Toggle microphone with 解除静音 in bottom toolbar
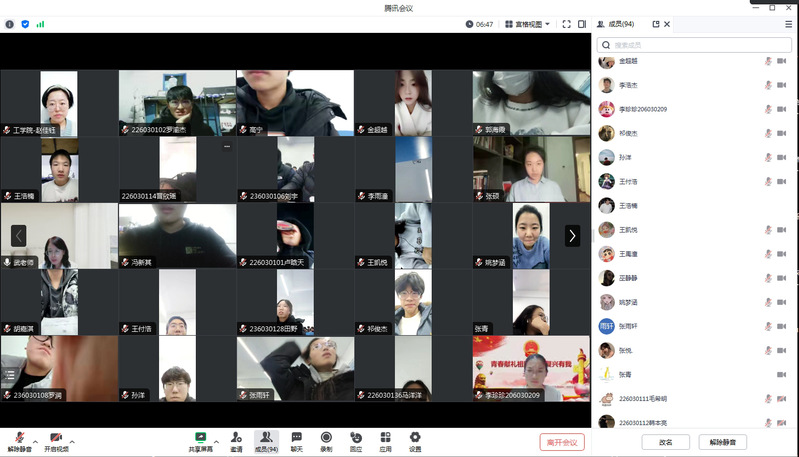The image size is (799, 457). [17, 441]
